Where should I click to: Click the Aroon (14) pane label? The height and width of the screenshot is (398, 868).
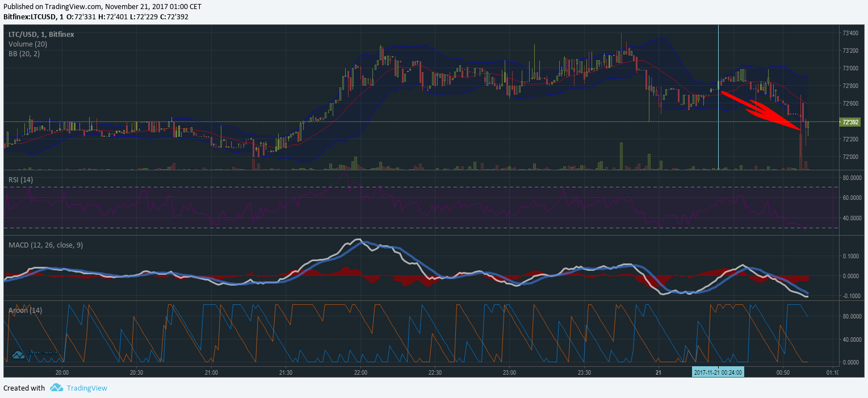click(x=25, y=311)
